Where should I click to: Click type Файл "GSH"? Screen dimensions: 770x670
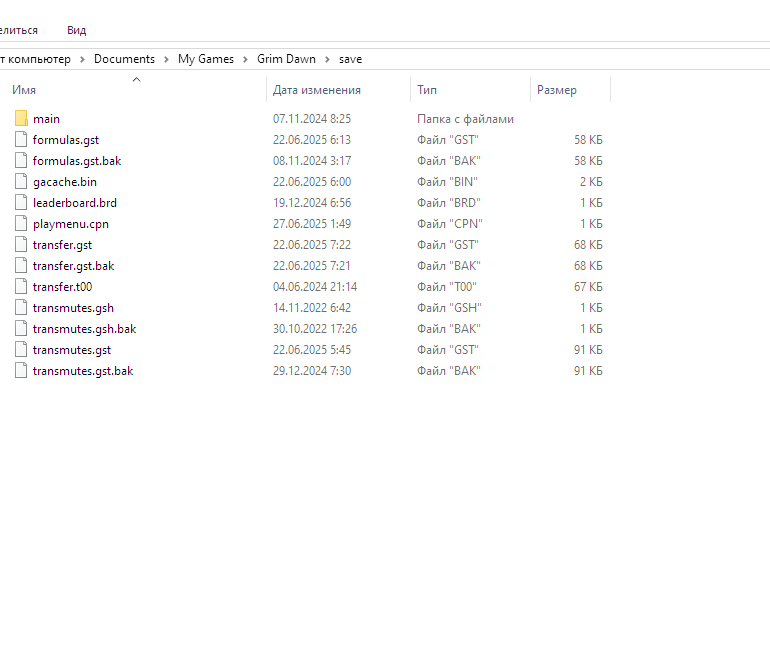449,308
